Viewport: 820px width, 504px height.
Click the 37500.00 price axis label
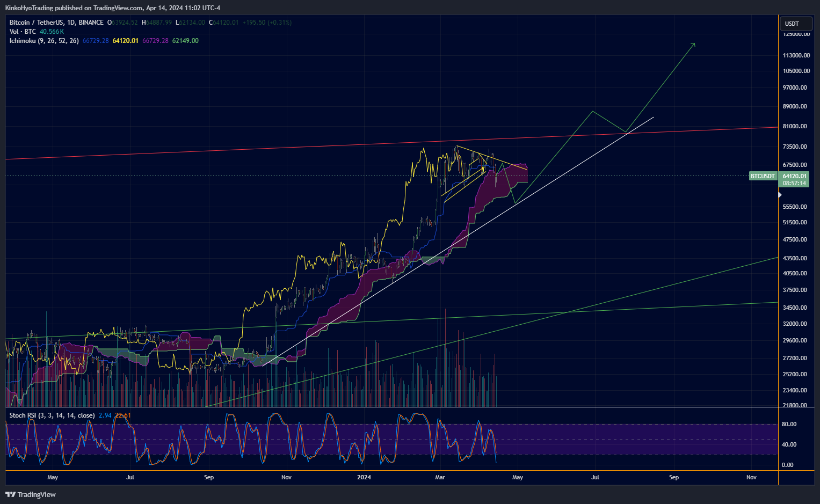(795, 290)
